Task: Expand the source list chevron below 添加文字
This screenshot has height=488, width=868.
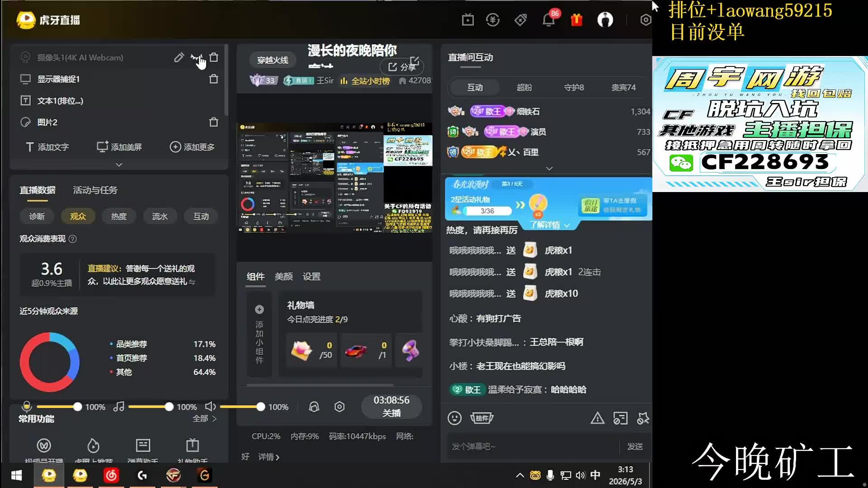Action: click(119, 165)
